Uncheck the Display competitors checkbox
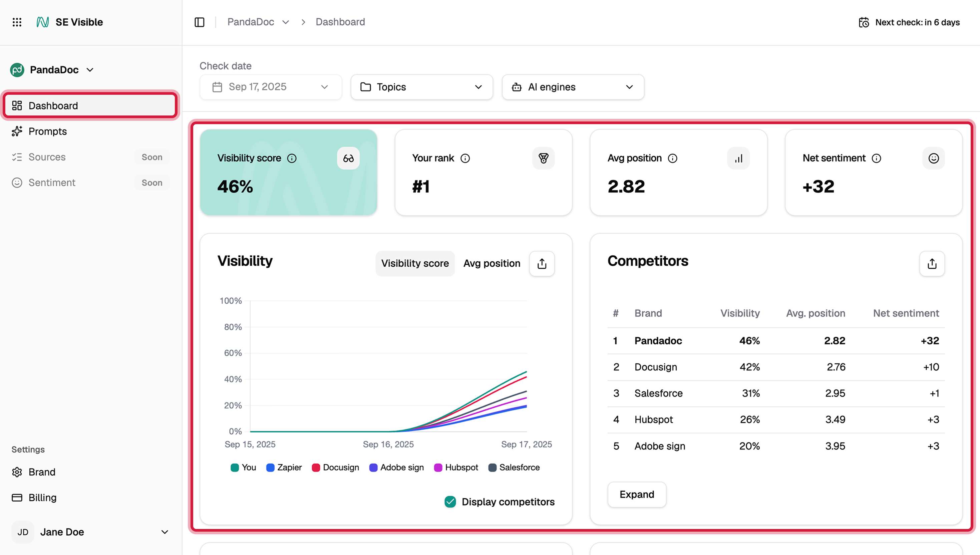 pos(450,502)
